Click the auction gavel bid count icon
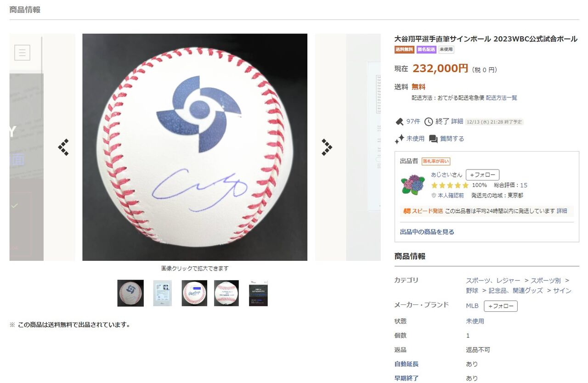588x383 pixels. click(x=399, y=121)
